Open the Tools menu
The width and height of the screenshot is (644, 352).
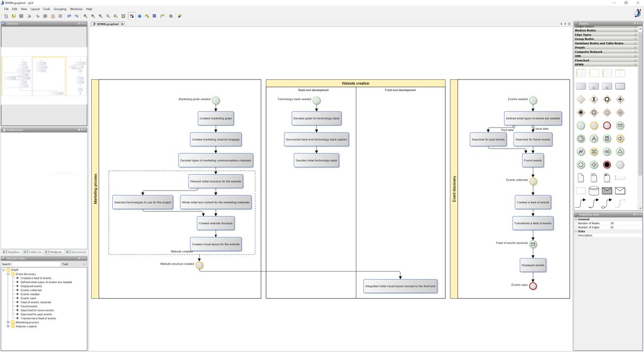tap(47, 9)
